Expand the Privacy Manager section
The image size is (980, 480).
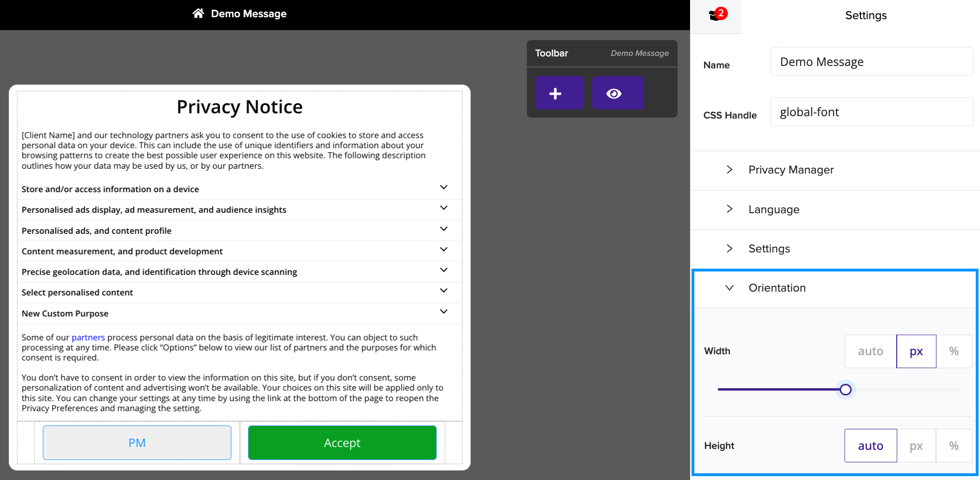pyautogui.click(x=791, y=170)
